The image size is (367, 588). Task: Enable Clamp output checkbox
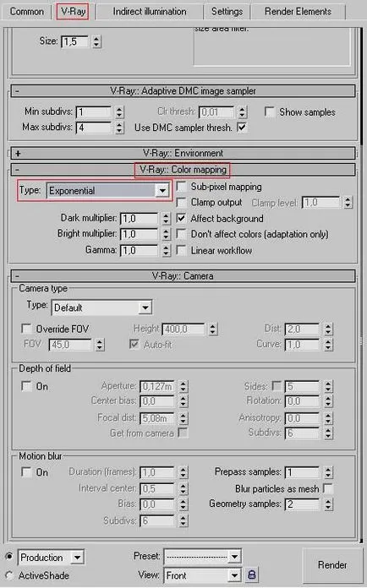(181, 202)
